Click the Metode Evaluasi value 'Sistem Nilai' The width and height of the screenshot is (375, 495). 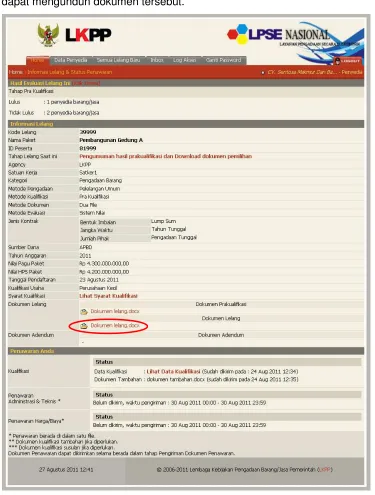coord(92,213)
